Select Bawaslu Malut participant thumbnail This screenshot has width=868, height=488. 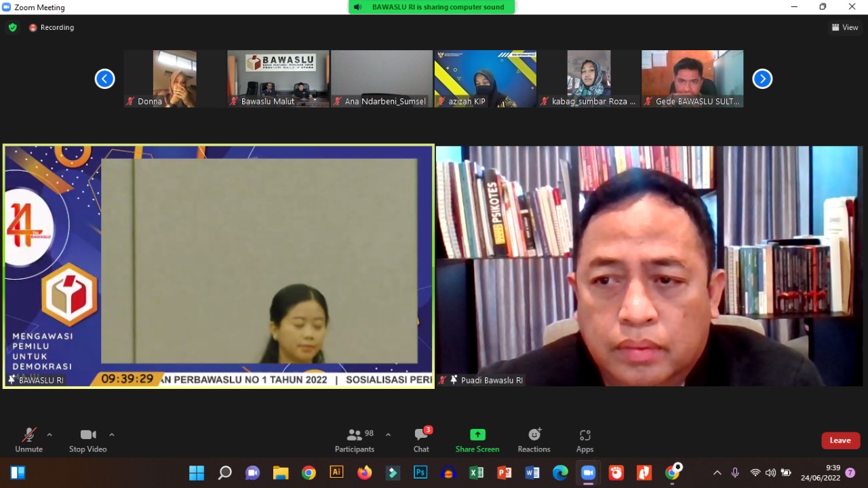tap(278, 79)
